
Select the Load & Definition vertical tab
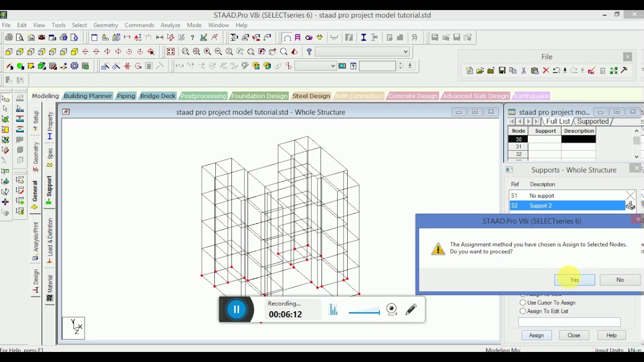(49, 240)
